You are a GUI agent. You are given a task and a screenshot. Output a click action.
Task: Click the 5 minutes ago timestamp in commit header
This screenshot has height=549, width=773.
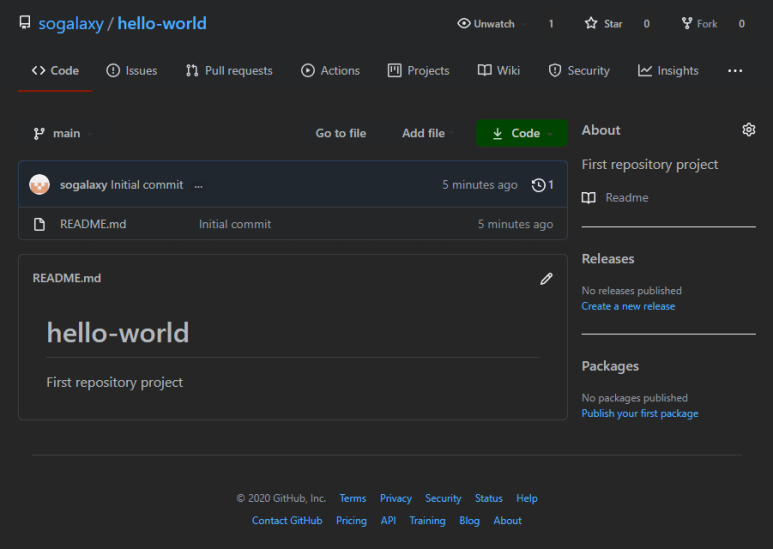tap(480, 185)
